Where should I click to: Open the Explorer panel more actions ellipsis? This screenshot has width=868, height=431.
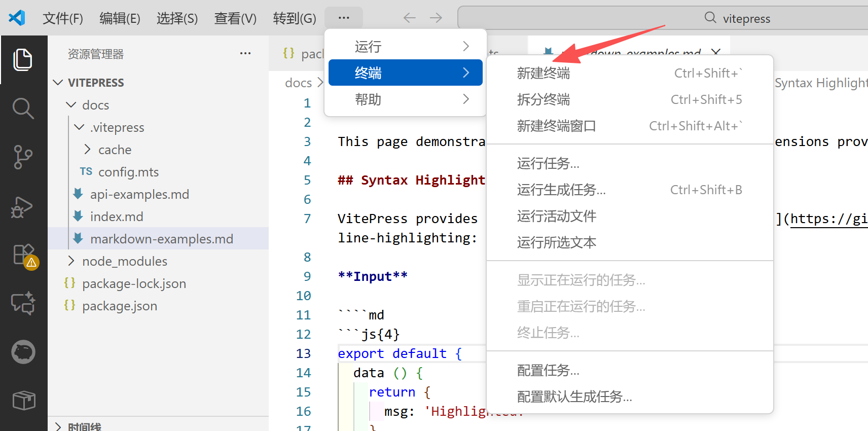click(245, 54)
